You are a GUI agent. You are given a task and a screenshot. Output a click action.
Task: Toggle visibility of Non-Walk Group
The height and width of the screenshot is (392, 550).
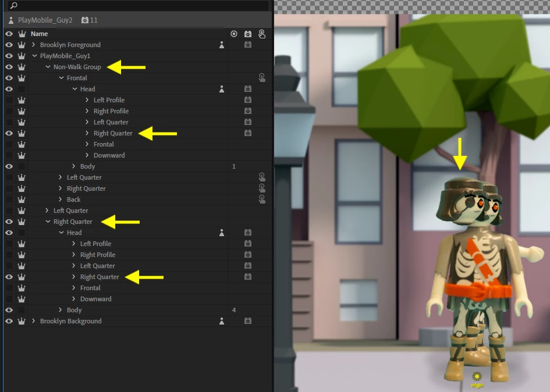click(x=9, y=67)
